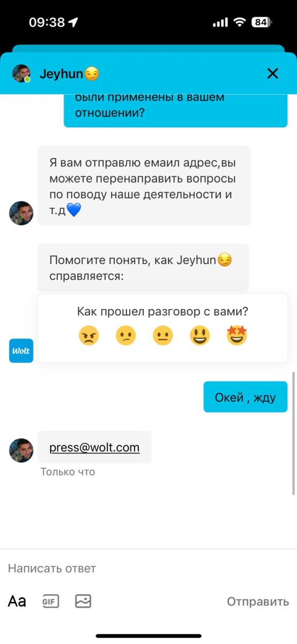Rate conversation with angry face emoji
Screen dimensions: 297x644
pos(88,336)
